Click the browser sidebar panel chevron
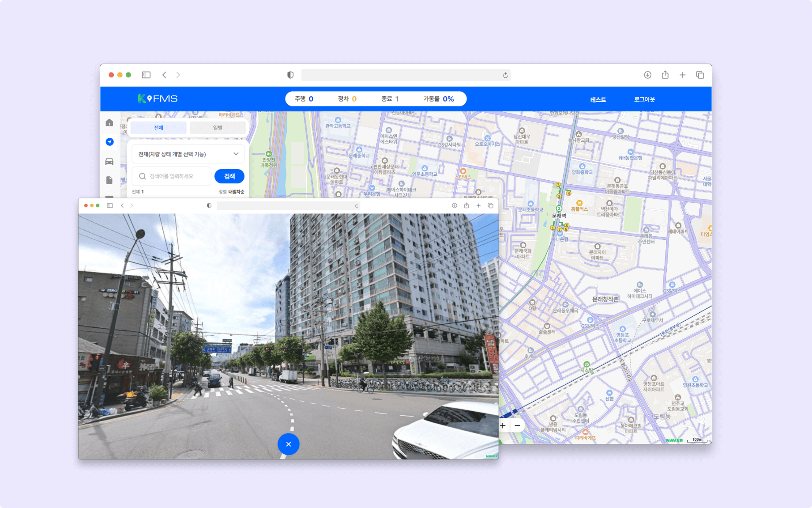 coord(147,75)
